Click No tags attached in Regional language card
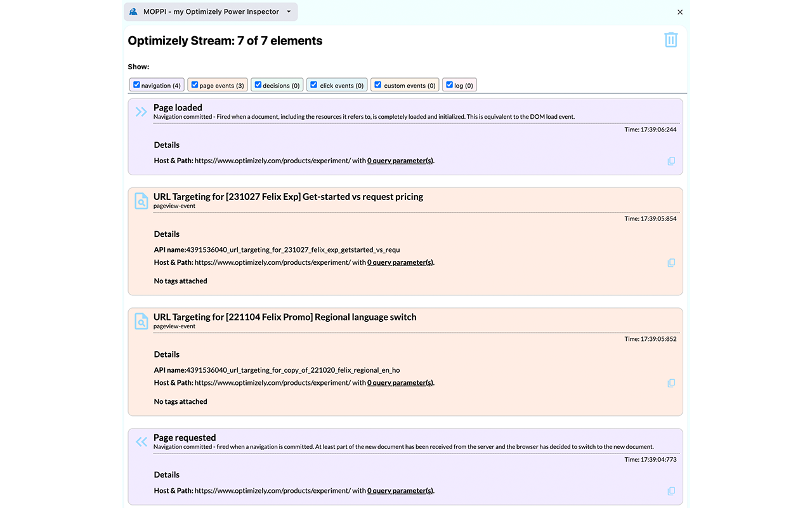Screen dimensions: 812x508 click(181, 401)
